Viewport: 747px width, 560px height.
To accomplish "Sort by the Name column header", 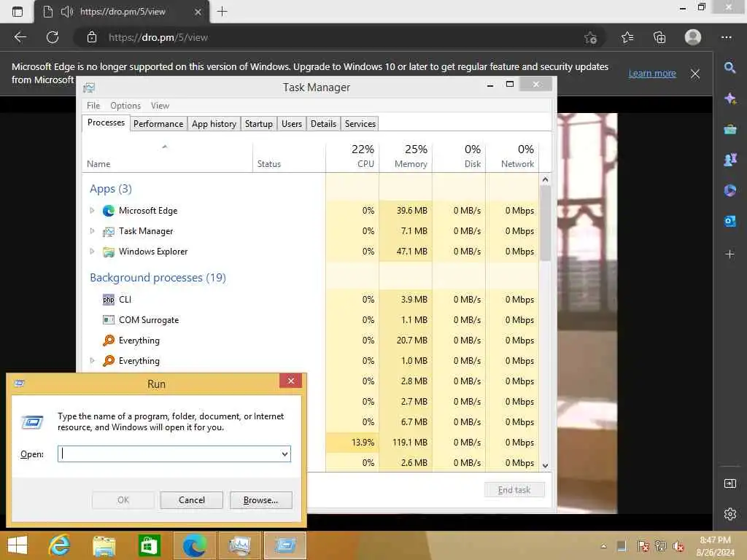I will tap(167, 156).
